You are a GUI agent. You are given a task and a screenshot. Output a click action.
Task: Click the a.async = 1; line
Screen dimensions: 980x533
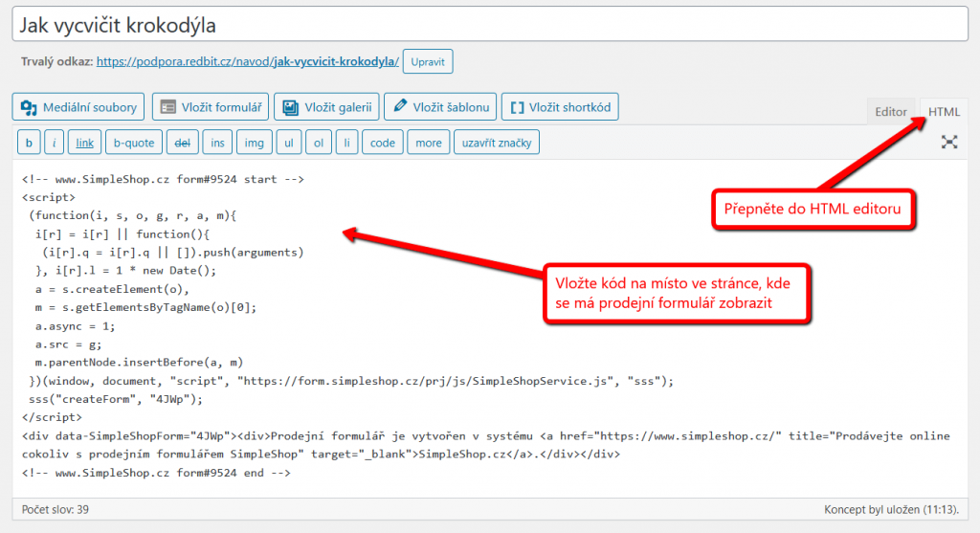pos(75,325)
